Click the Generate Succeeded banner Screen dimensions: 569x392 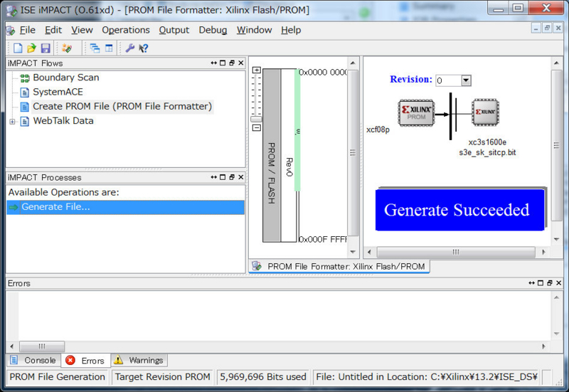(x=459, y=209)
